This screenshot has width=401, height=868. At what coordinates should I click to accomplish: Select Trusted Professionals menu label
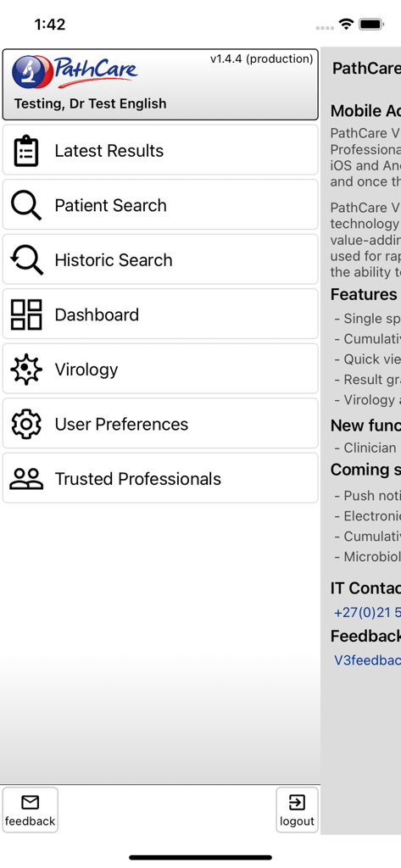[138, 479]
